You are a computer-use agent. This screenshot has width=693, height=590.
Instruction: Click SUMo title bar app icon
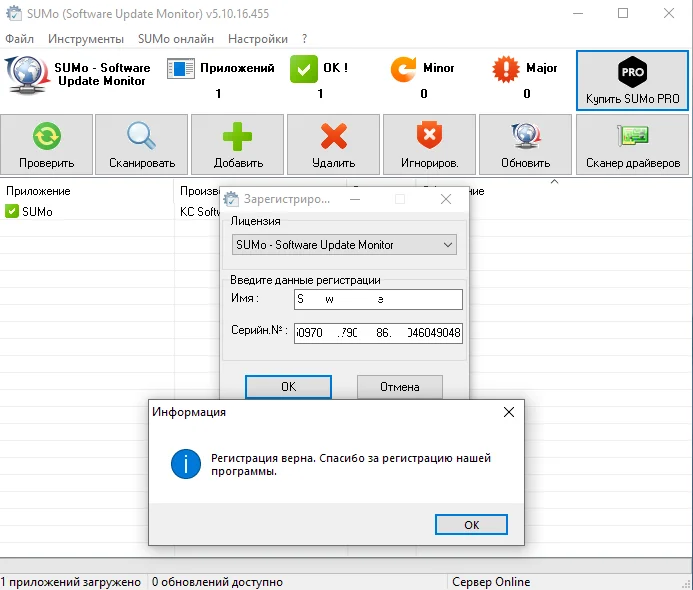(14, 13)
